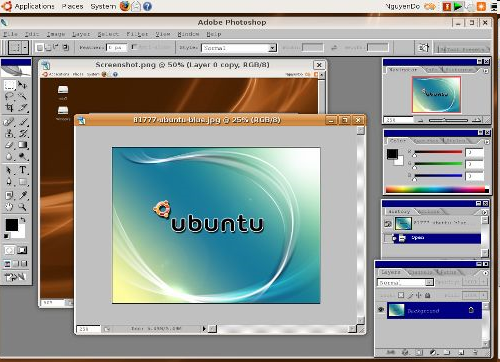Switch to the Channels tab
Viewport: 500px width, 362px height.
(420, 273)
